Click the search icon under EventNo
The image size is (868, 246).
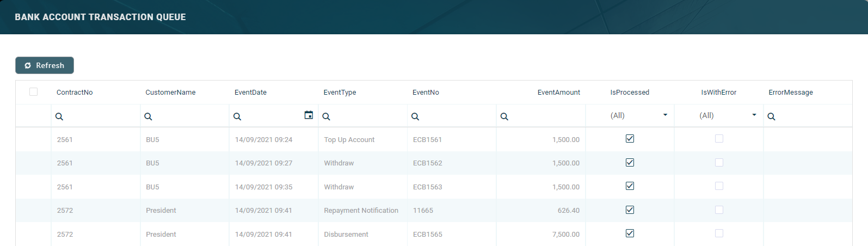415,116
